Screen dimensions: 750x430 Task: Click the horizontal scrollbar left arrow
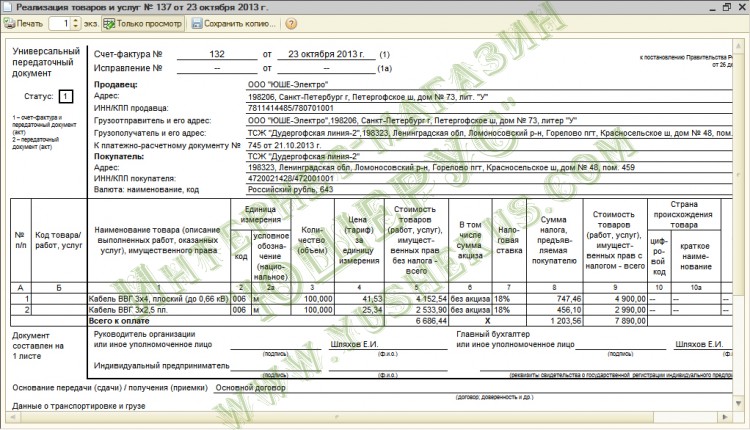[x=13, y=417]
